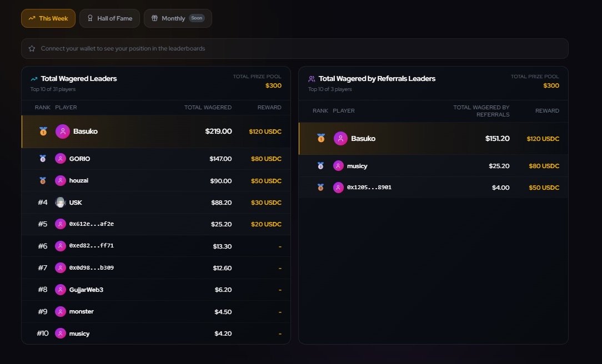Click the $4.00 referrals wagered amount
The height and width of the screenshot is (364, 602).
coord(500,188)
